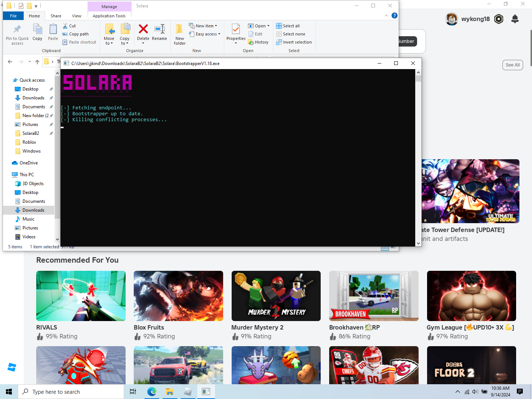
Task: Click Invert selection
Action: pyautogui.click(x=294, y=42)
